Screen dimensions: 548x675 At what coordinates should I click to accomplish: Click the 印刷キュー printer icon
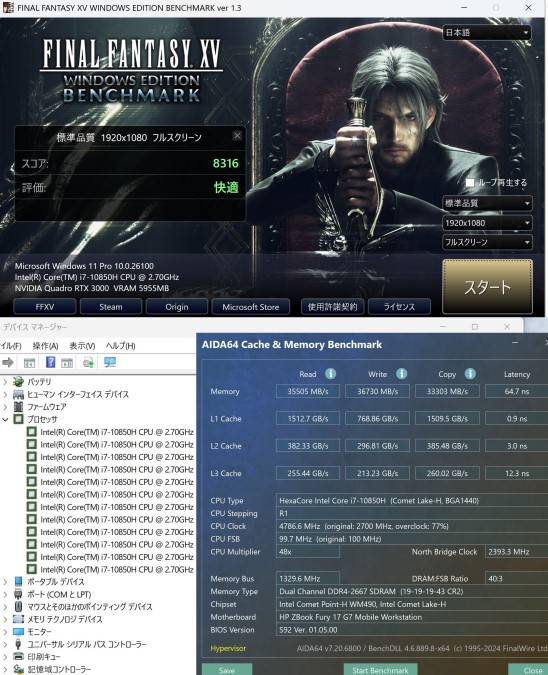(x=18, y=656)
